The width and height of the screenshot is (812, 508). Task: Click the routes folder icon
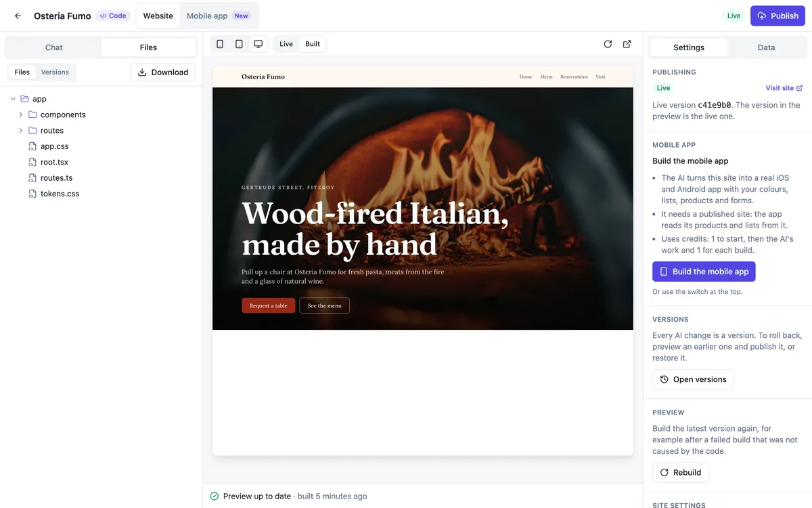point(32,131)
